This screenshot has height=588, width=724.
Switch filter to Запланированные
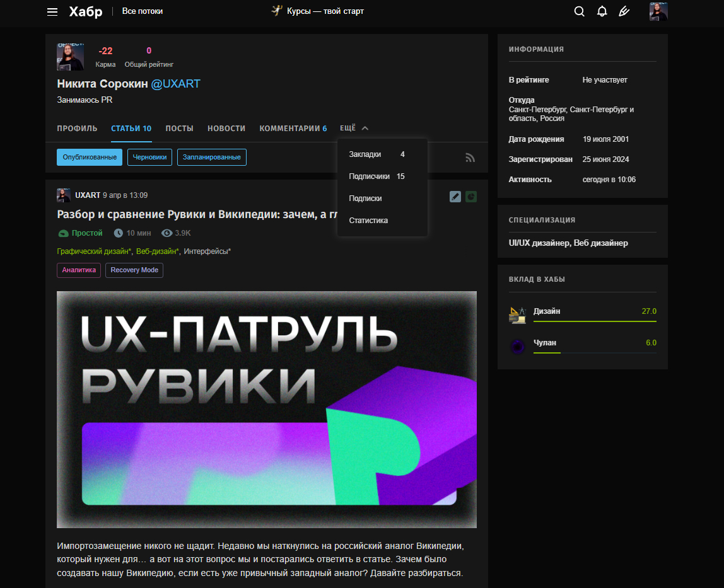click(x=212, y=157)
